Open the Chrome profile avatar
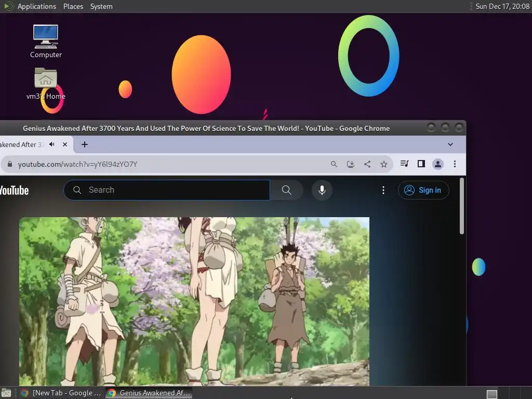The height and width of the screenshot is (399, 532). [437, 164]
